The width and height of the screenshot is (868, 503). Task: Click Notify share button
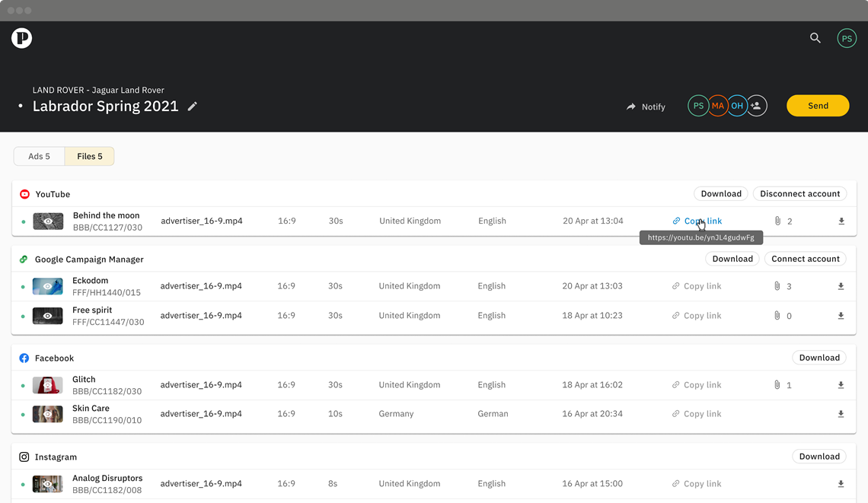[x=646, y=107]
